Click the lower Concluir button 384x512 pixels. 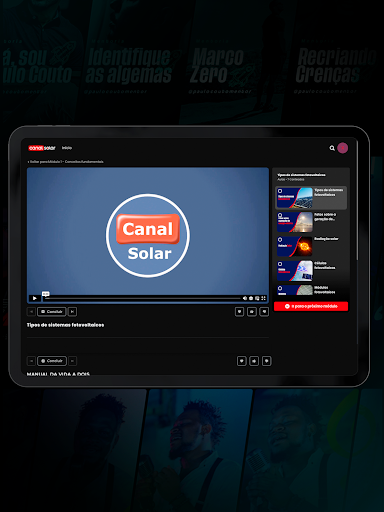click(52, 361)
